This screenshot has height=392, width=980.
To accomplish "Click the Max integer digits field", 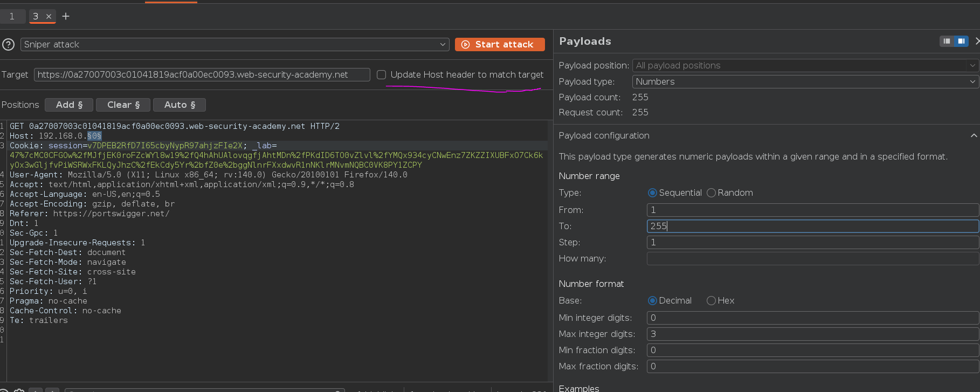I will 813,334.
